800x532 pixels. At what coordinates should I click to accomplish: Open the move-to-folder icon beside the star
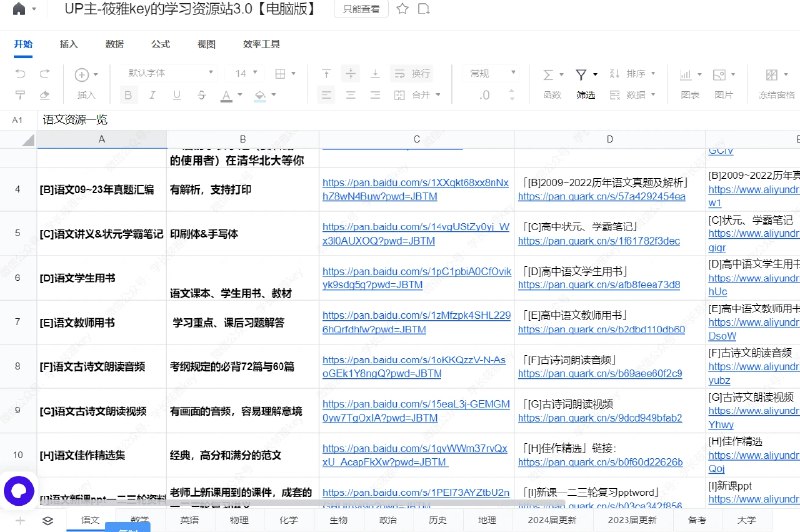[423, 9]
